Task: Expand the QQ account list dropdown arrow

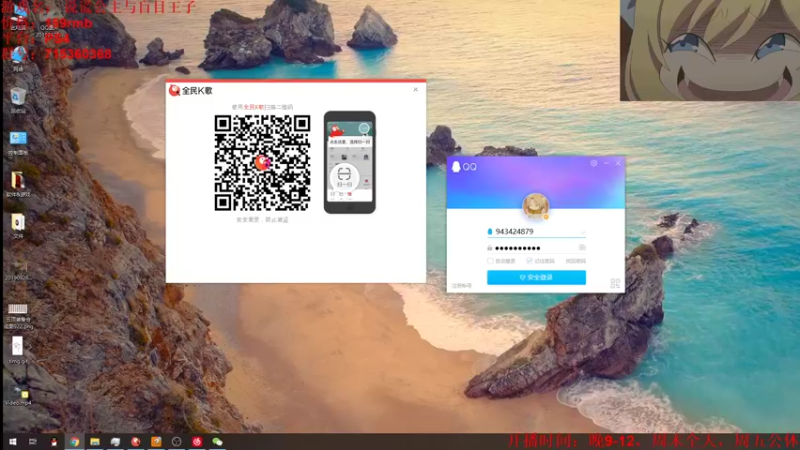Action: coord(582,232)
